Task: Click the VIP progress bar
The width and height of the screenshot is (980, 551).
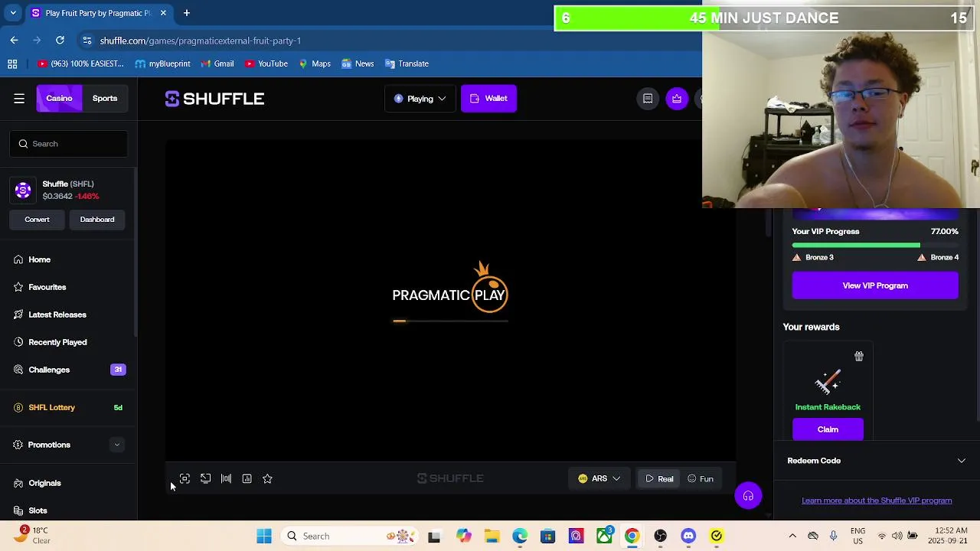Action: (x=875, y=246)
